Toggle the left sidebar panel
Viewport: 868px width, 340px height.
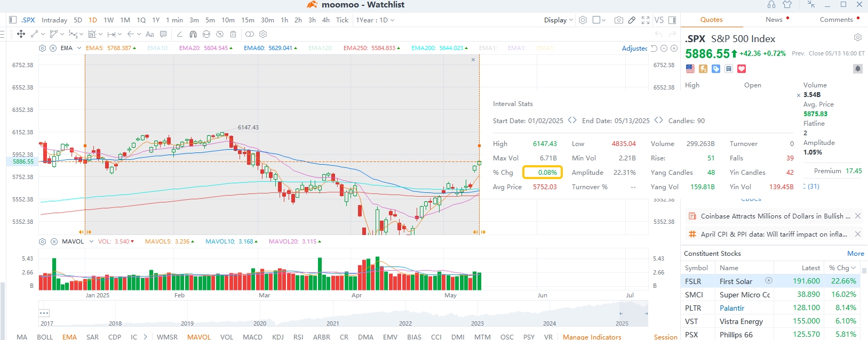tap(13, 20)
